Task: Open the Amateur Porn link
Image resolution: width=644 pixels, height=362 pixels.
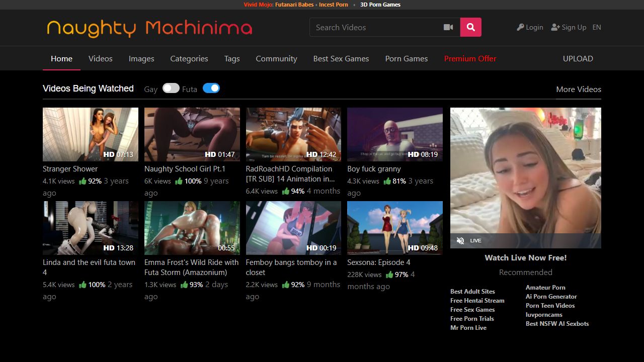Action: (x=545, y=288)
